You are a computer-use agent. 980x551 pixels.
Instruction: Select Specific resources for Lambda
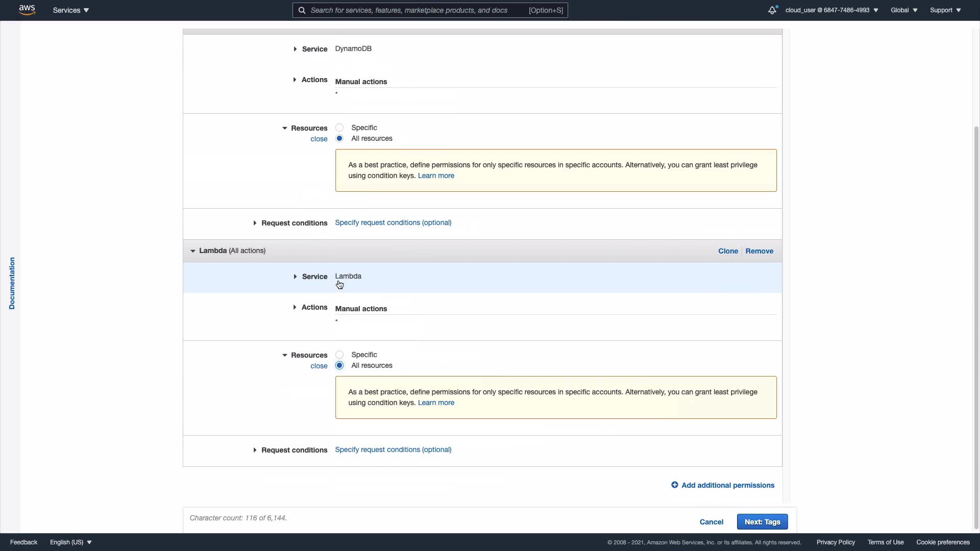click(339, 355)
